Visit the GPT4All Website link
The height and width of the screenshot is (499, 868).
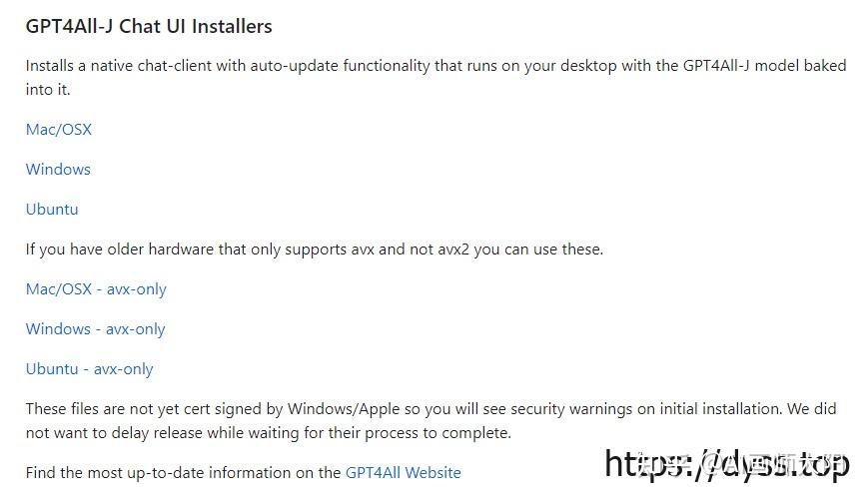(404, 472)
